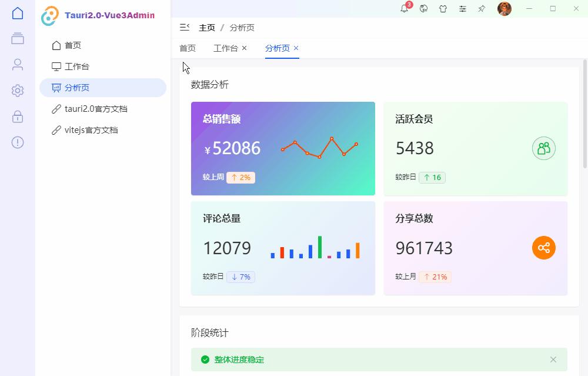Switch language using the translation icon
588x376 pixels.
coord(424,9)
